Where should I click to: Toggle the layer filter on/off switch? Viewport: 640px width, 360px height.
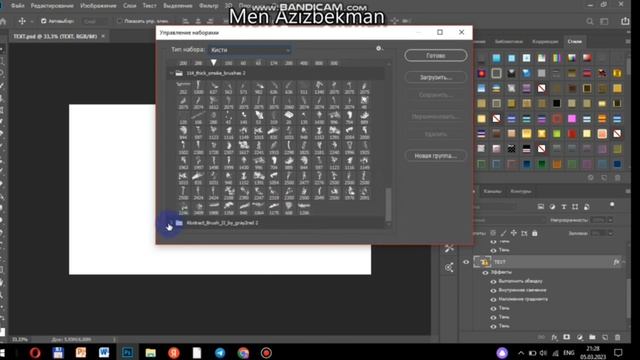612,204
